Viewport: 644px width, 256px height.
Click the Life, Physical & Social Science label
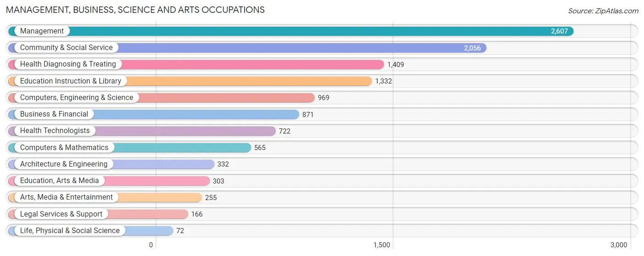pos(70,231)
